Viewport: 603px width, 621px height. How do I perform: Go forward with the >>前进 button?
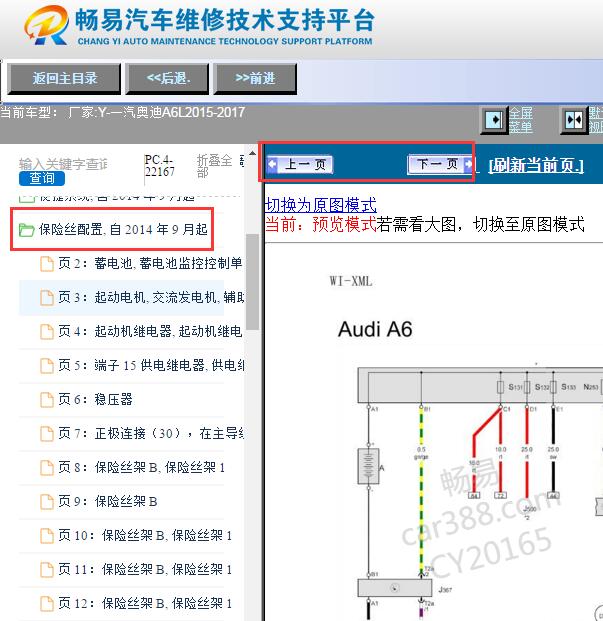(x=255, y=78)
